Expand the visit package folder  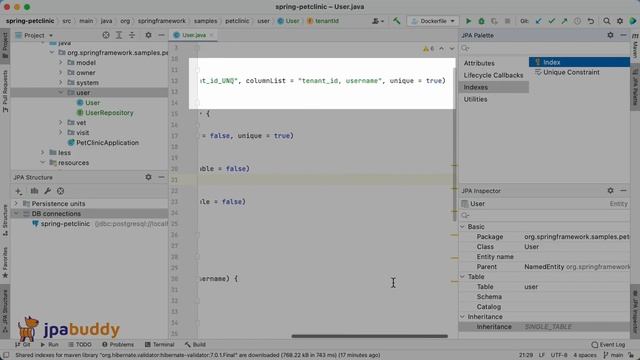[61, 133]
